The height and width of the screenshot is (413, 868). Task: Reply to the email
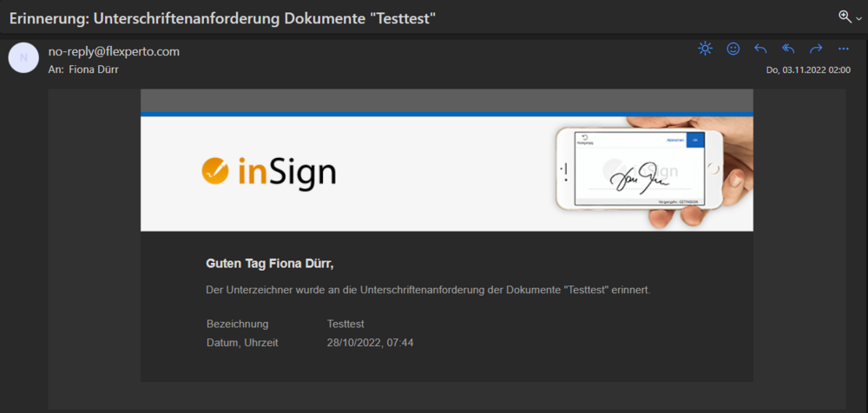[x=760, y=49]
